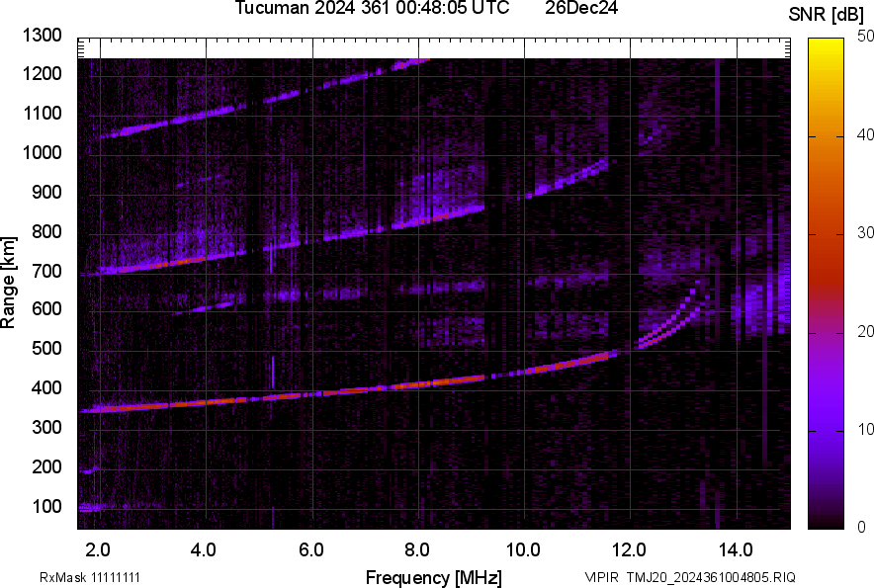874x588 pixels.
Task: Click the frequency tick label "2.0"
Action: 98,550
